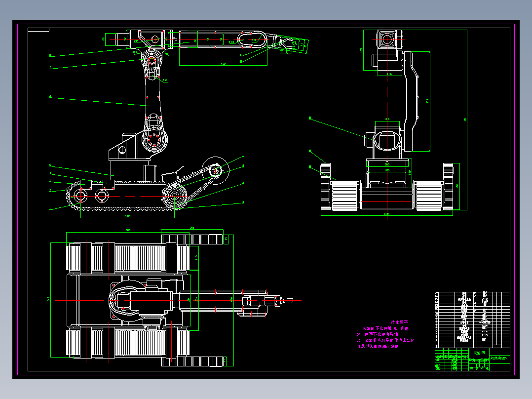Click the square camera head in front view

click(x=387, y=40)
